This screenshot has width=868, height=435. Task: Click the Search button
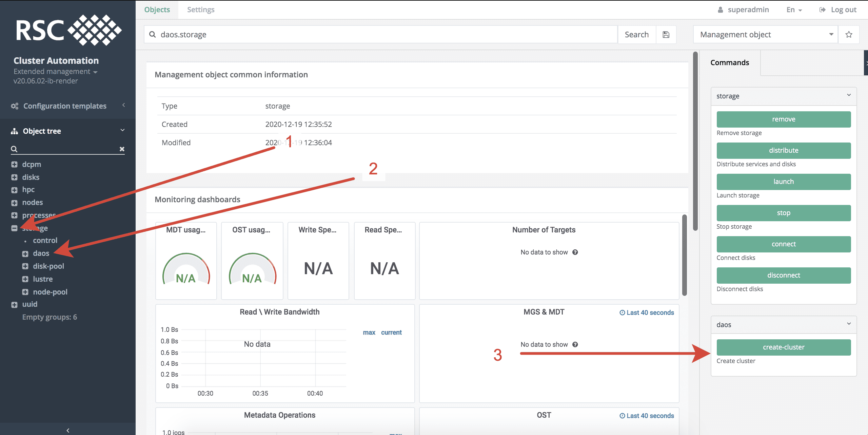coord(636,34)
